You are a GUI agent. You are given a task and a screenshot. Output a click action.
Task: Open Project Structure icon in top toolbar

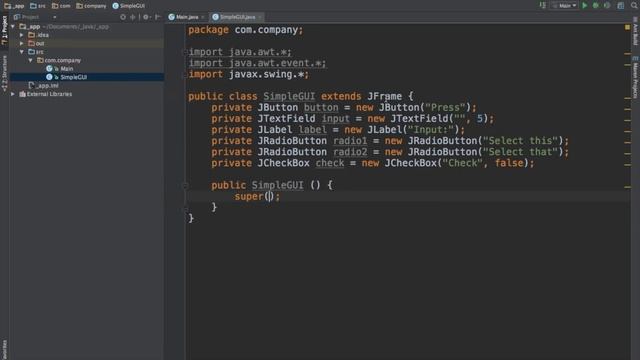tap(620, 5)
